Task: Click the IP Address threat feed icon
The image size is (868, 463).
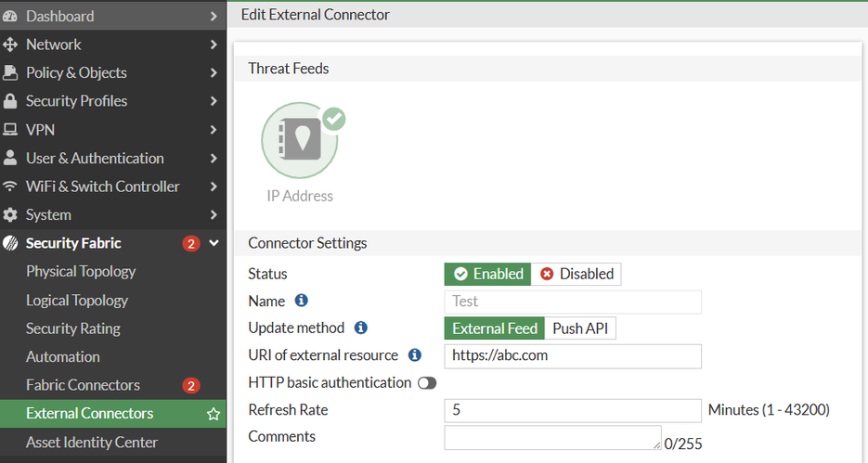Action: (298, 141)
